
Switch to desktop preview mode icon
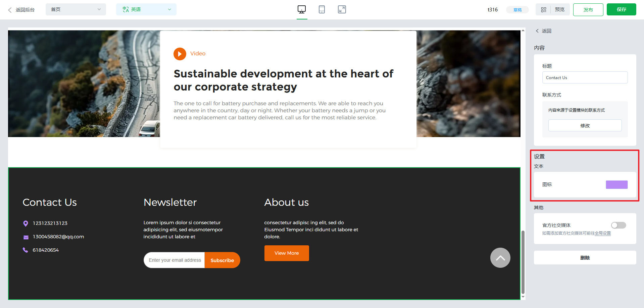coord(302,9)
